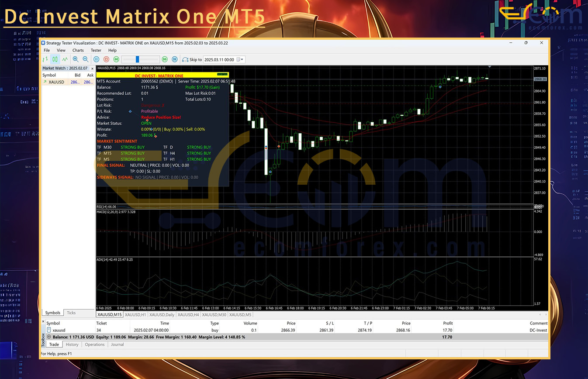
Task: Switch to the Symbols tab
Action: click(53, 313)
